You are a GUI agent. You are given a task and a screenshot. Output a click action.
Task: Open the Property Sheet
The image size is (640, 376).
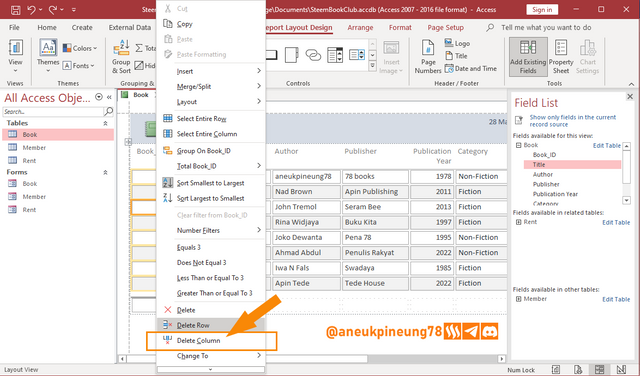click(x=561, y=57)
